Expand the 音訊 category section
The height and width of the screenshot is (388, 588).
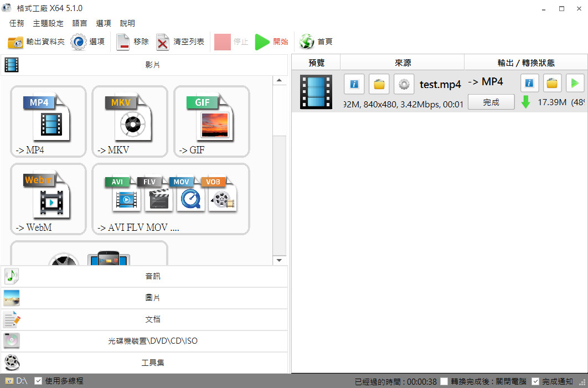point(144,276)
